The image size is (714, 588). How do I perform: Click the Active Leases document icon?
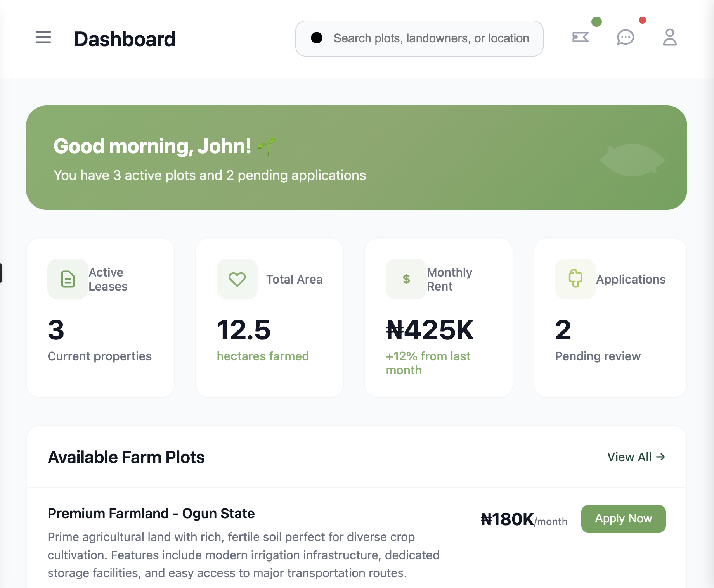(68, 279)
